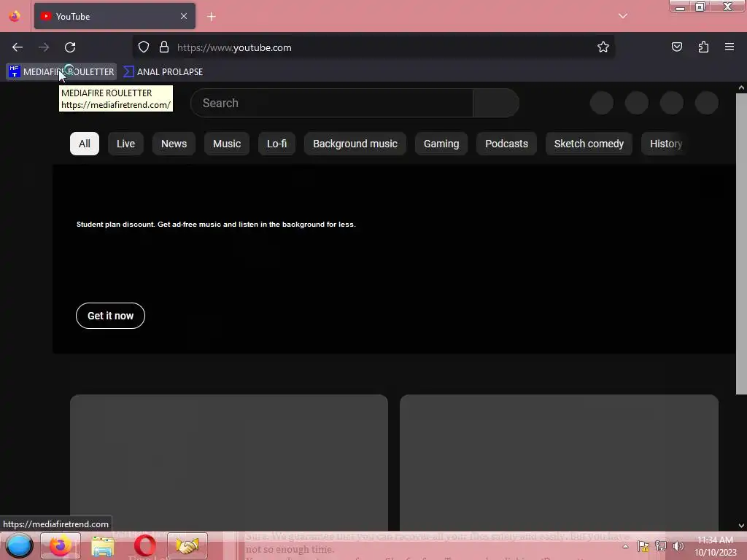The image size is (747, 560).
Task: Select the Music filter chip
Action: 227,144
